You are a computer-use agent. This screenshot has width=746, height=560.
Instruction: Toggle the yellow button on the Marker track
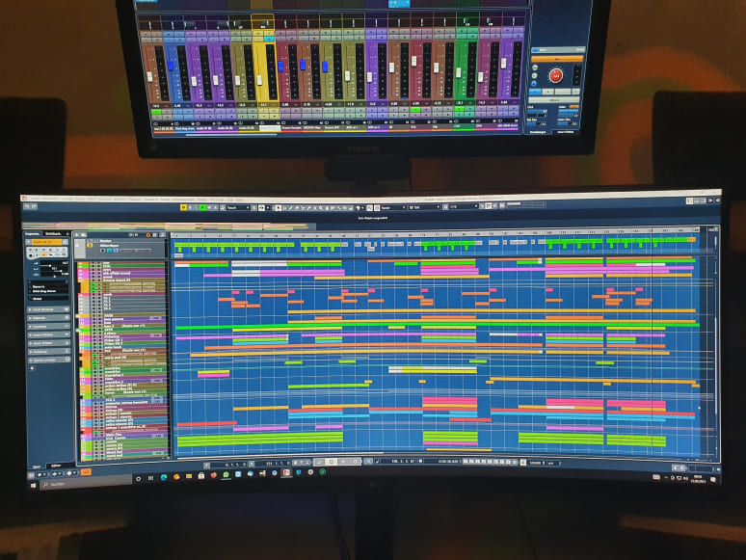(x=90, y=245)
